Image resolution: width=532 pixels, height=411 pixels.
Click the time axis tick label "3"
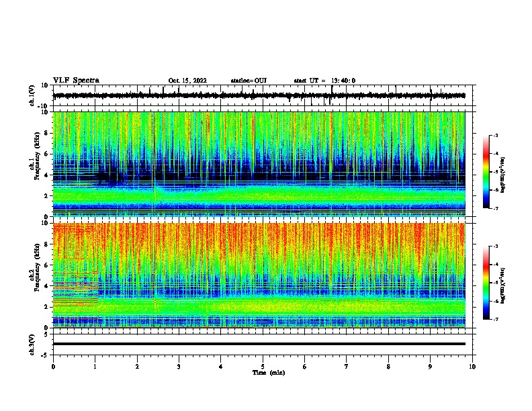tap(179, 366)
